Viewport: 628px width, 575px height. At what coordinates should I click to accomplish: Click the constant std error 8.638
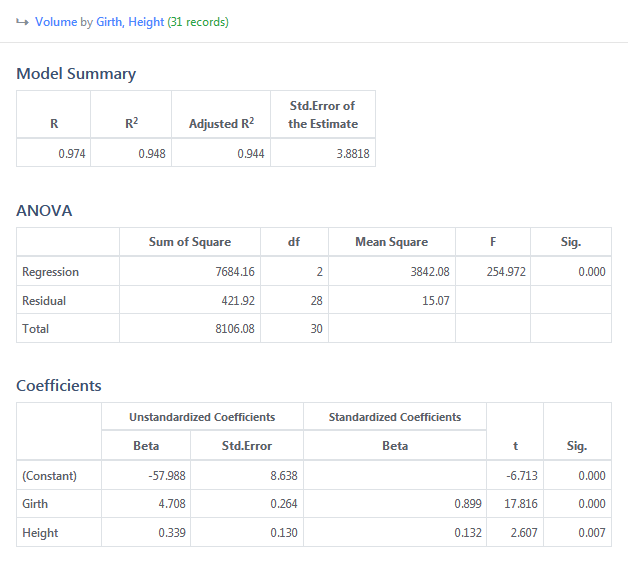pyautogui.click(x=284, y=476)
